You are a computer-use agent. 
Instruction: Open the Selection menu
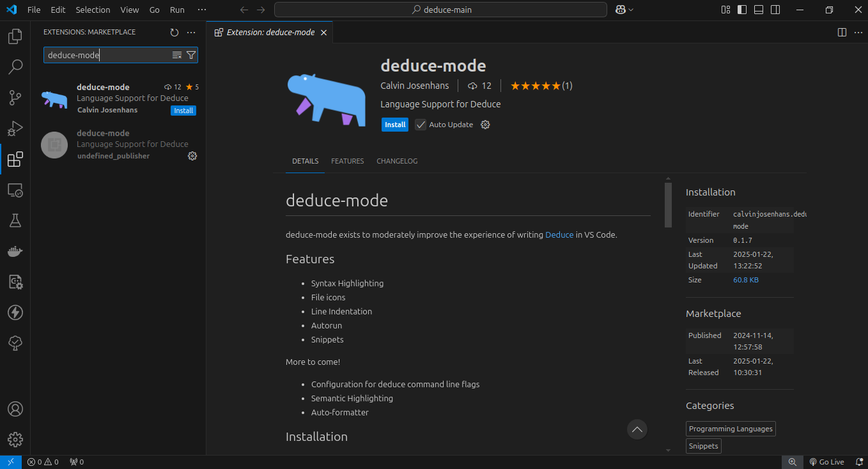[93, 10]
